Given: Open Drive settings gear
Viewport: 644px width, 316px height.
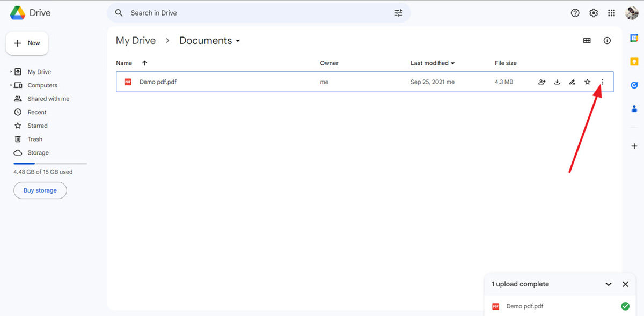Looking at the screenshot, I should click(x=593, y=12).
